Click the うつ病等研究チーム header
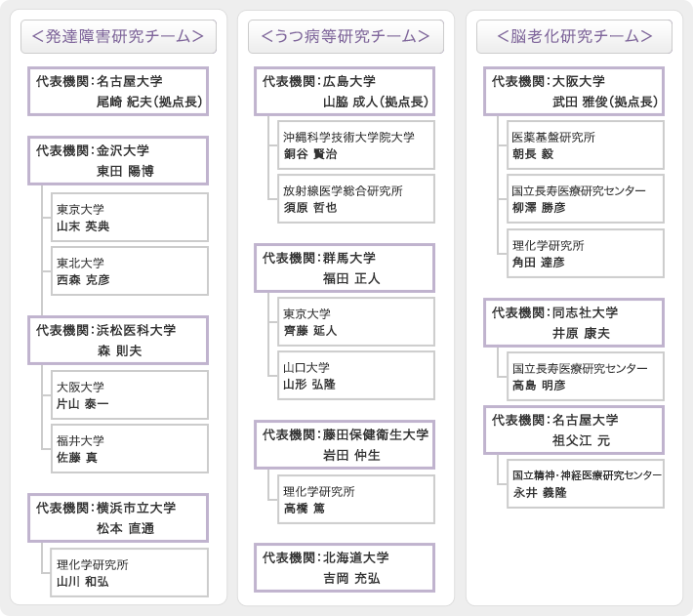The height and width of the screenshot is (616, 693). tap(346, 36)
